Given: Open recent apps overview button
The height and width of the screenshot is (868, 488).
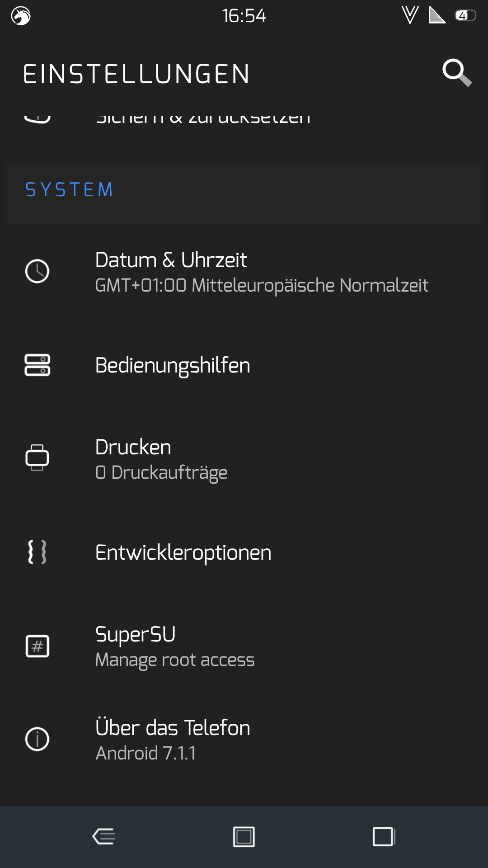Looking at the screenshot, I should [x=384, y=836].
